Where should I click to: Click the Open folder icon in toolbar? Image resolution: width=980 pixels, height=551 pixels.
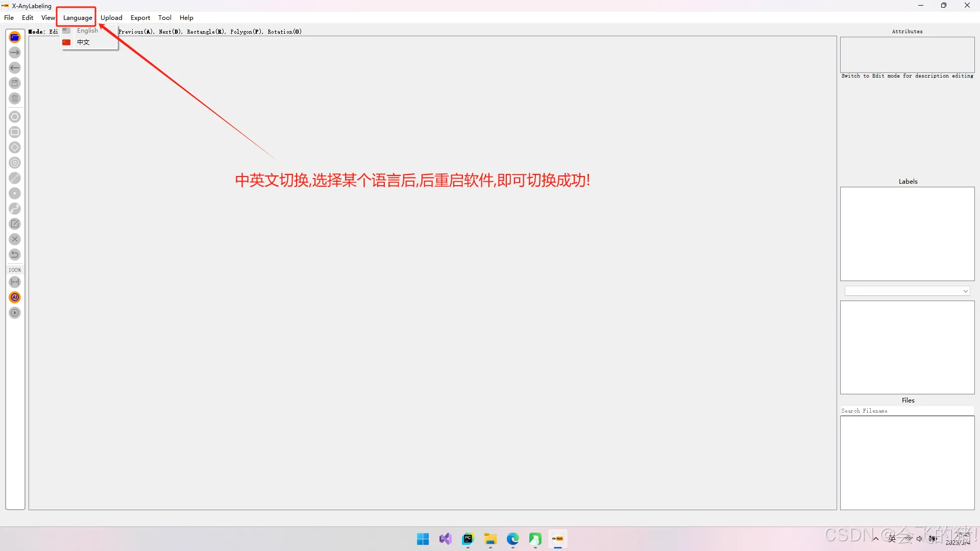(15, 37)
